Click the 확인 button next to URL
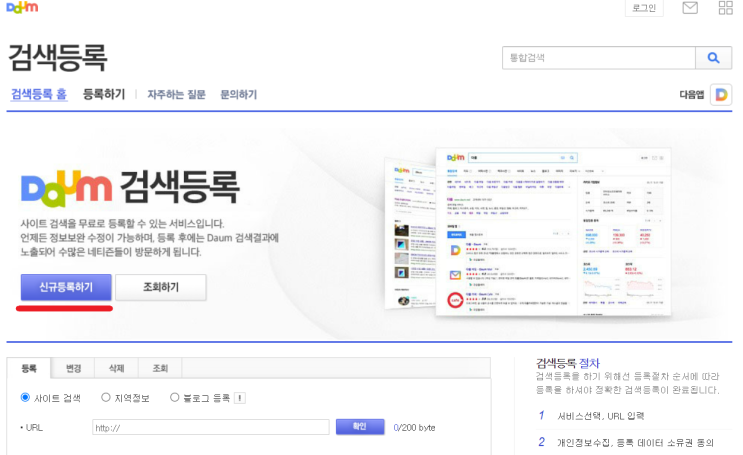 [360, 427]
